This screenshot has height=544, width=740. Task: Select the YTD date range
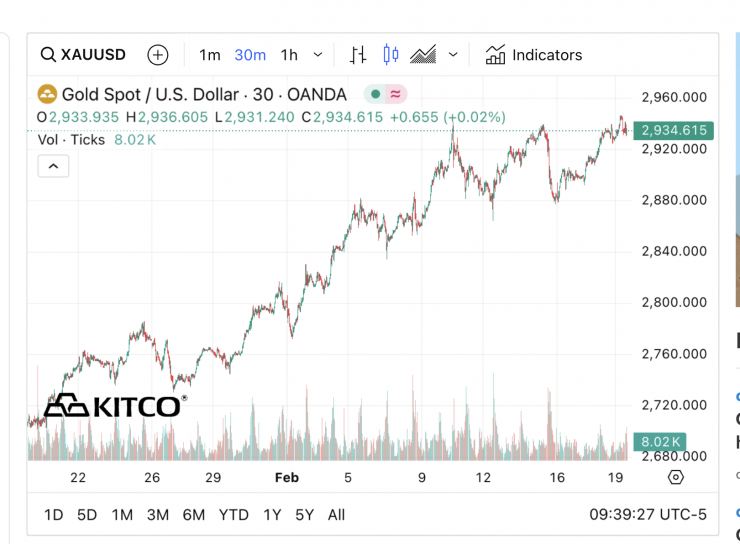[233, 515]
